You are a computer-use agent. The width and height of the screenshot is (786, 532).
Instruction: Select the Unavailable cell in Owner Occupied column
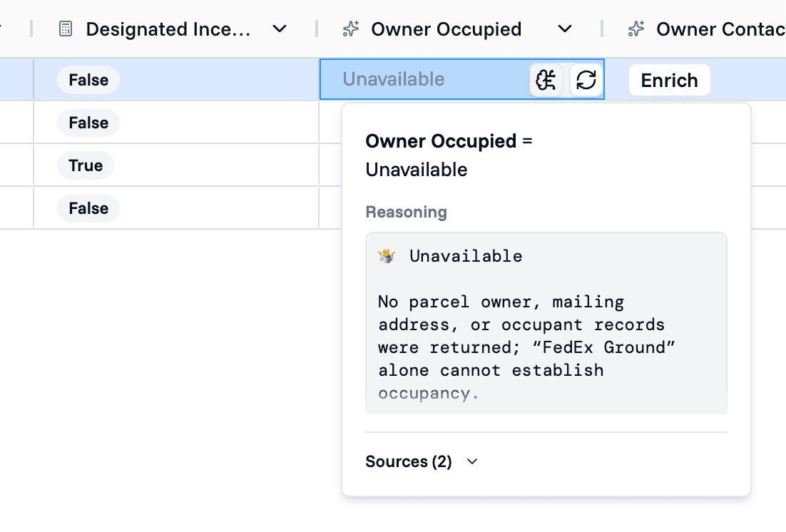(x=462, y=79)
